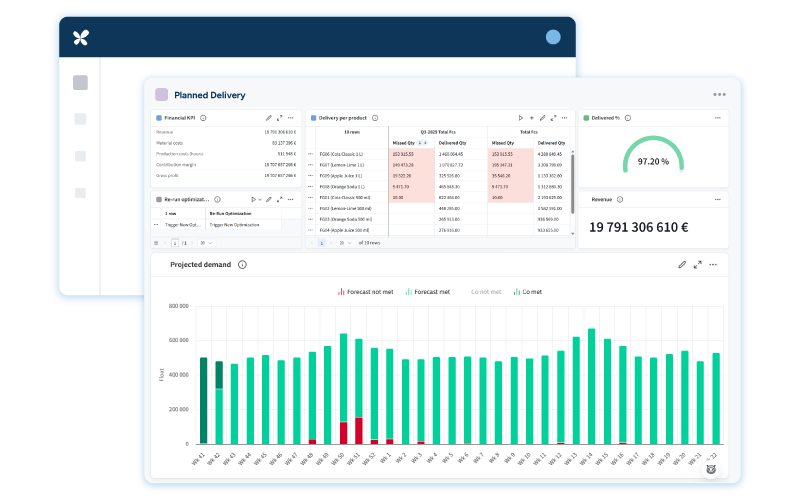Open row menu for Trigger New Optimization row
Viewport: 800px width, 500px height.
(156, 224)
